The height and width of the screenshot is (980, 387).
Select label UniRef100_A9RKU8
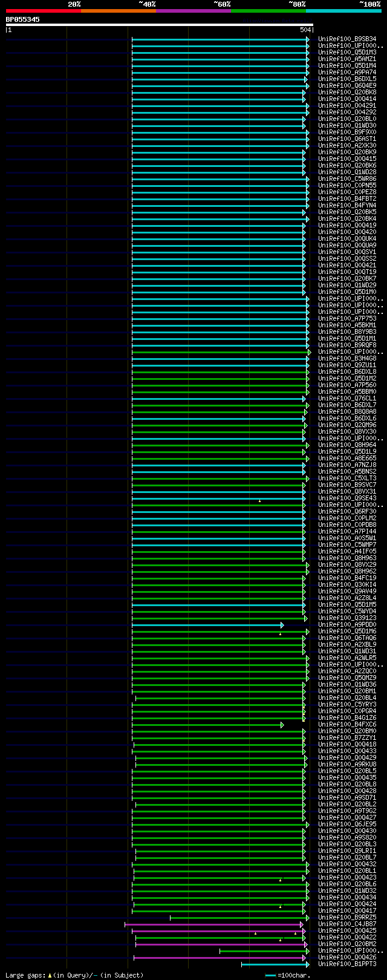[x=347, y=765]
